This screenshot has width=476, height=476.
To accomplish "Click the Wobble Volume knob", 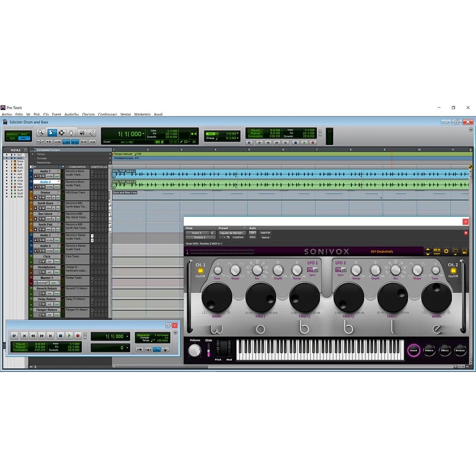I will pyautogui.click(x=195, y=350).
